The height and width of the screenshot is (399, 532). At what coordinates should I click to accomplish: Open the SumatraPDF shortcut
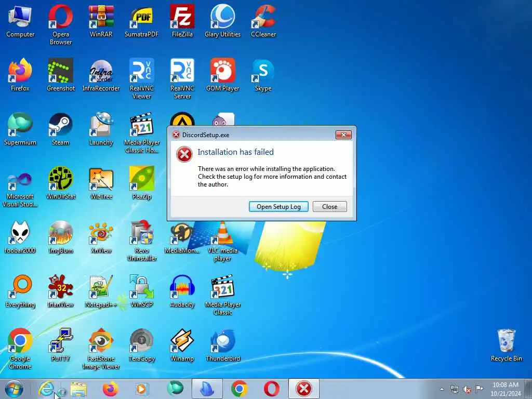click(141, 21)
